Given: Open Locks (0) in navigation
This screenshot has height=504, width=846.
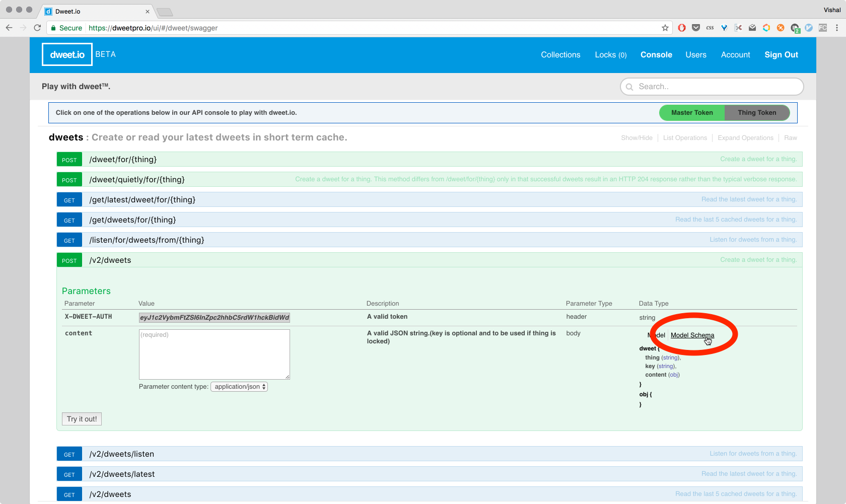Looking at the screenshot, I should 611,55.
